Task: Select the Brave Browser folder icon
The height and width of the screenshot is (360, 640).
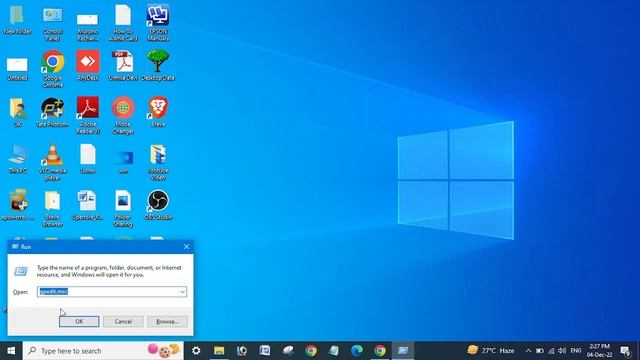Action: click(53, 209)
